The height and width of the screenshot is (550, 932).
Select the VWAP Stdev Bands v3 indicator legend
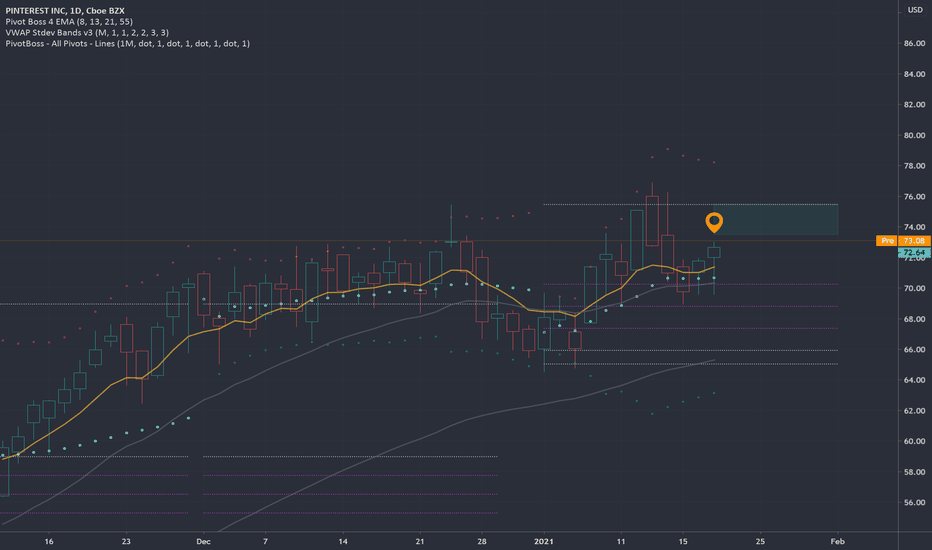(x=87, y=33)
